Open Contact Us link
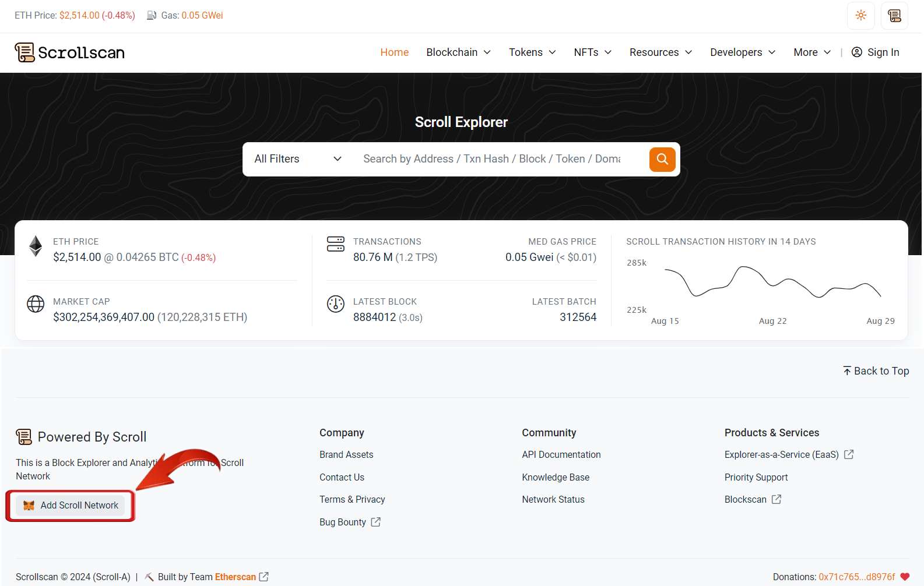 [342, 478]
